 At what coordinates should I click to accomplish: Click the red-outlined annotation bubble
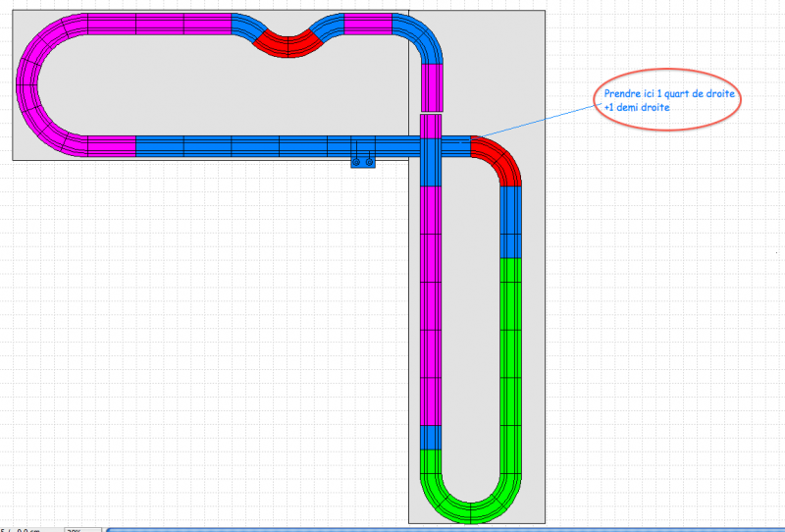[x=666, y=101]
